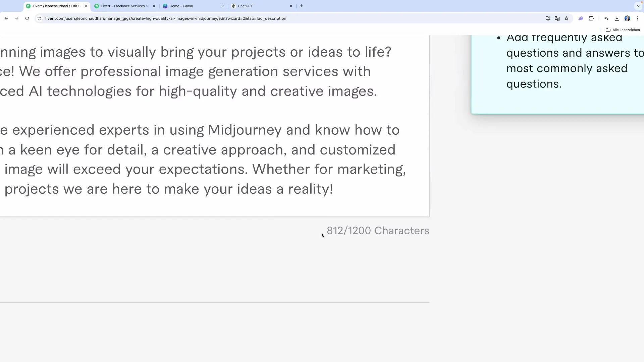Screen dimensions: 644x362
Task: Open the Chrome three-dot menu
Action: click(638, 18)
